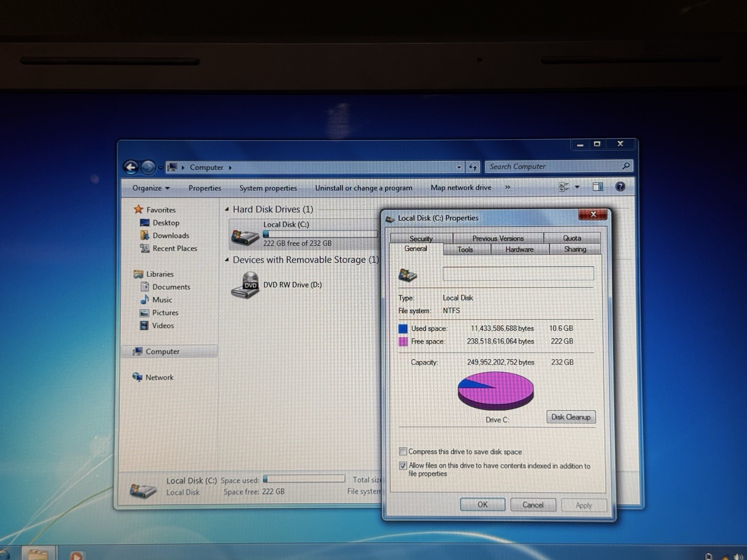Expand the change view dropdown arrow
This screenshot has height=560, width=747.
coord(577,187)
